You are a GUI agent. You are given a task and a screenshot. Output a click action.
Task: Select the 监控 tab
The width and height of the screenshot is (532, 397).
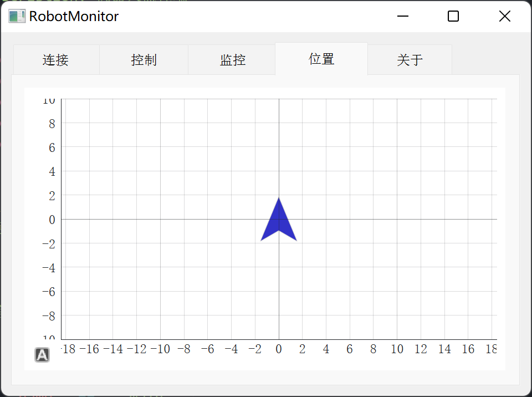tap(232, 60)
